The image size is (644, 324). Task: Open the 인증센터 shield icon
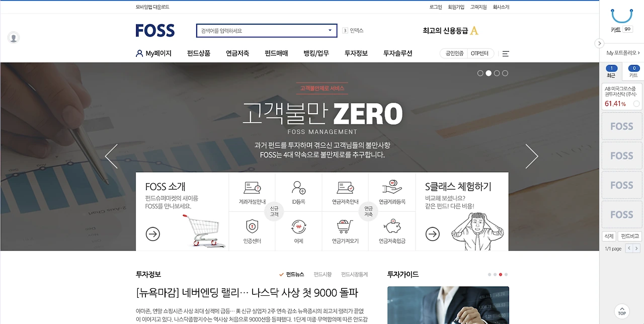252,226
